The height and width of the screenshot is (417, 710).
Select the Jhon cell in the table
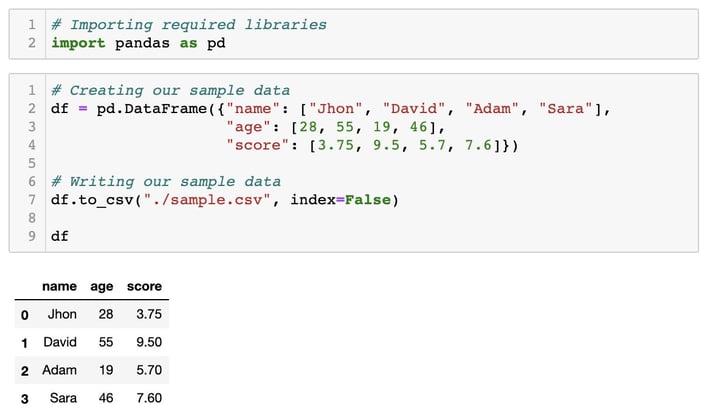click(62, 314)
